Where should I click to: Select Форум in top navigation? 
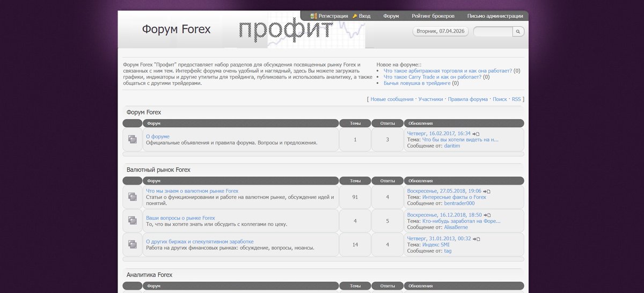(x=391, y=16)
